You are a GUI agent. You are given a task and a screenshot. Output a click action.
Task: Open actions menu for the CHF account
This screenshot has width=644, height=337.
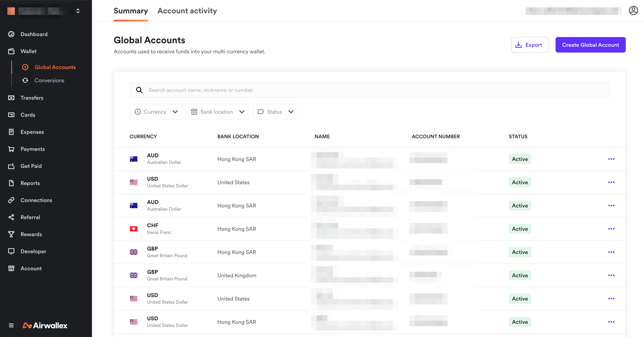tap(612, 229)
